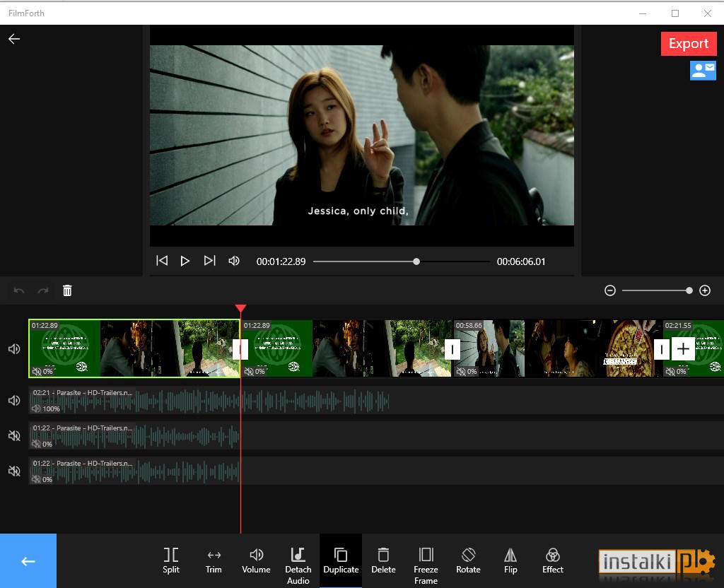
Task: Open transition before 00:58.66 clip
Action: point(452,349)
